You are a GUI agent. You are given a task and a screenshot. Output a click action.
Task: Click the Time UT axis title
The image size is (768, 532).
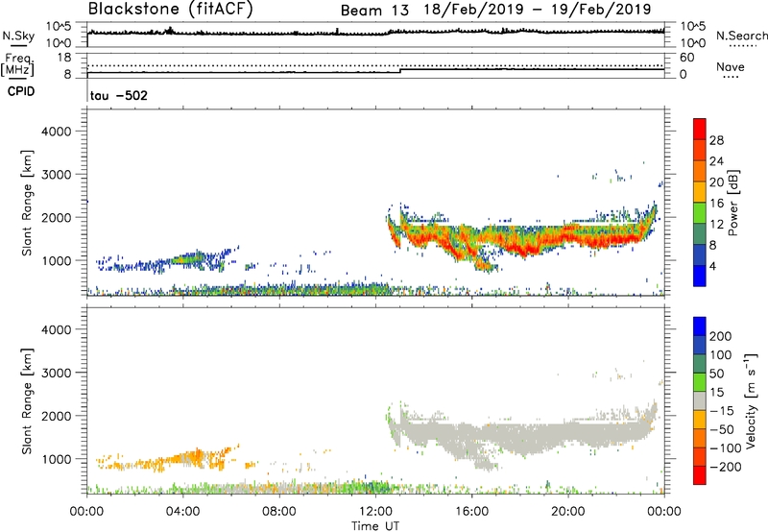[375, 526]
